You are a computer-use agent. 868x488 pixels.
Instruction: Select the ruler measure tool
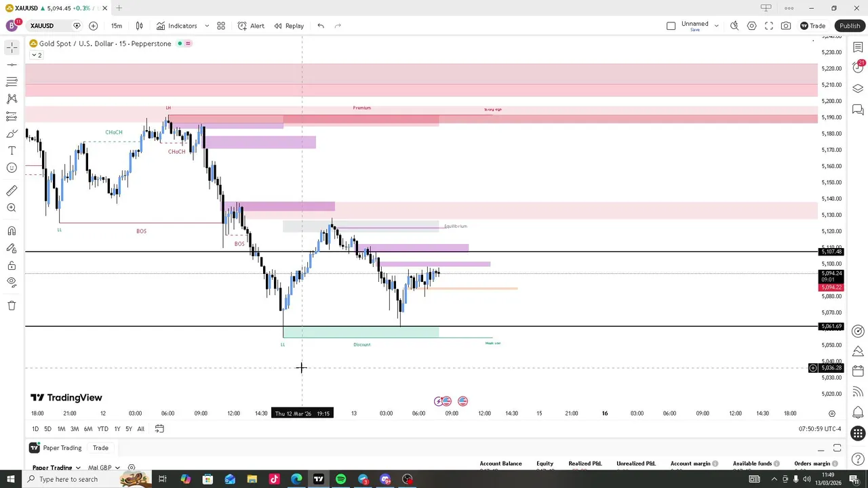coord(12,191)
